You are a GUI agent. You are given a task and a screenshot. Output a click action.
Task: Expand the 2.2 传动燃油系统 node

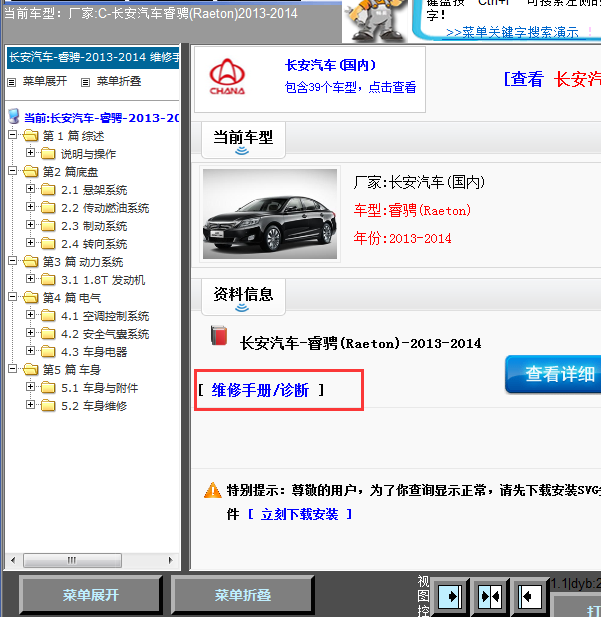pyautogui.click(x=30, y=206)
